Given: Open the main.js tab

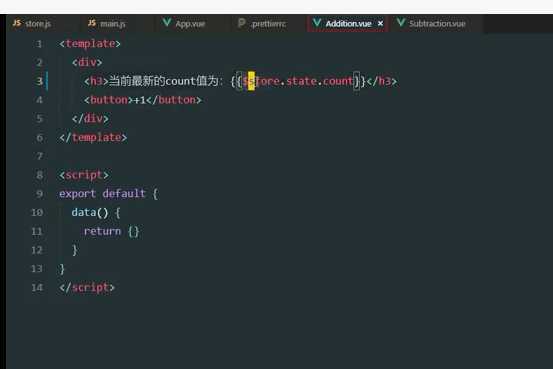Looking at the screenshot, I should click(x=113, y=24).
